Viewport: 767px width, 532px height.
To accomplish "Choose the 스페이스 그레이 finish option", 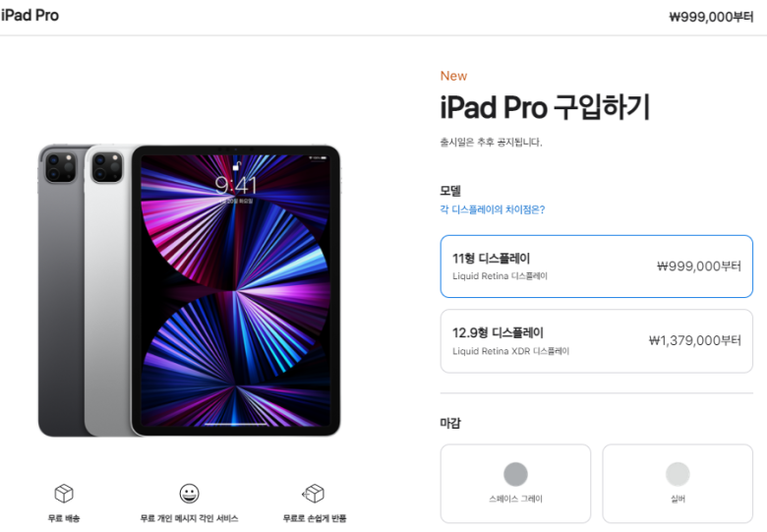I will (x=515, y=484).
